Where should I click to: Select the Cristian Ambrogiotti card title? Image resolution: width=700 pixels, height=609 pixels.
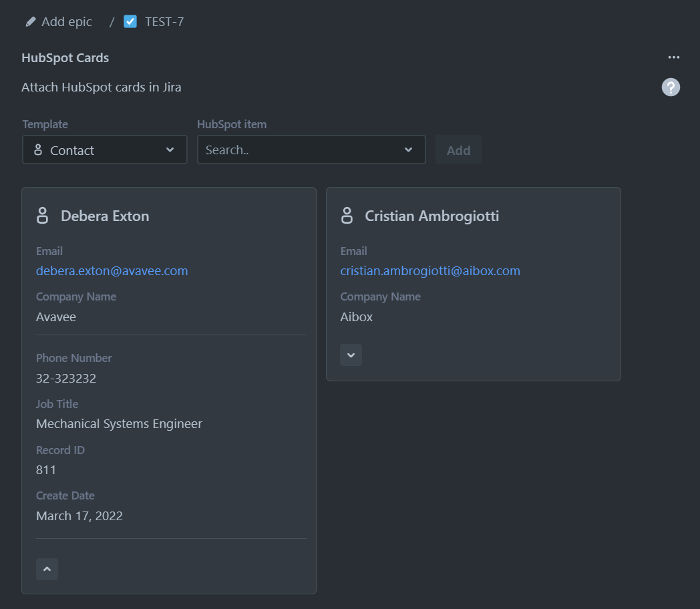pos(431,216)
